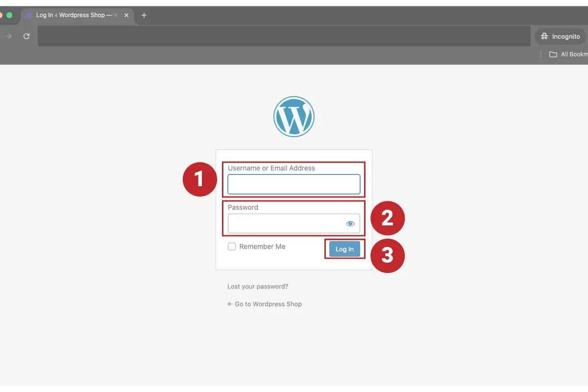Follow the Go to Wordpress Shop link
This screenshot has width=588, height=392.
pos(265,304)
